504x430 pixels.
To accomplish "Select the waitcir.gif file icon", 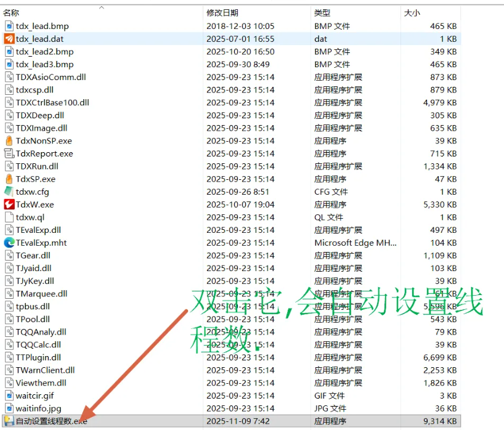I will [9, 396].
